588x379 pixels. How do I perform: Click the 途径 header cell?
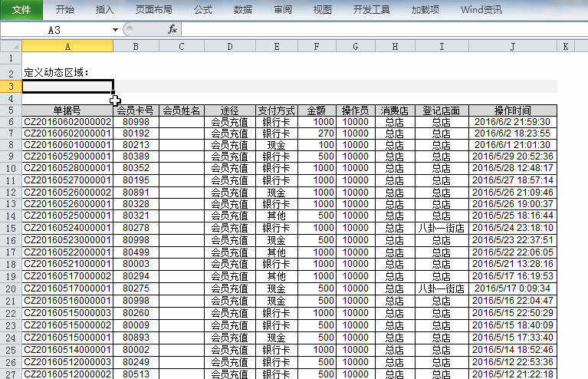(230, 110)
